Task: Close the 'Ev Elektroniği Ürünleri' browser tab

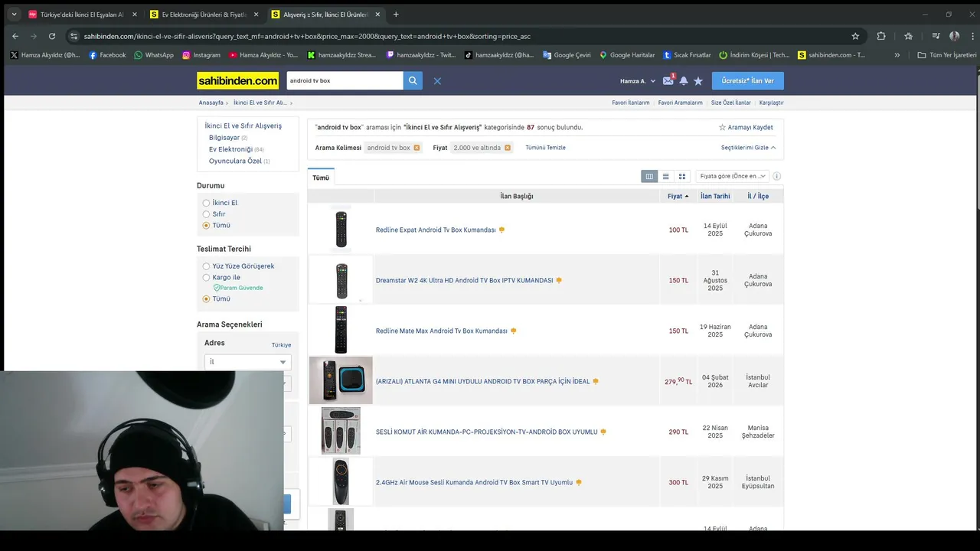Action: click(x=255, y=15)
